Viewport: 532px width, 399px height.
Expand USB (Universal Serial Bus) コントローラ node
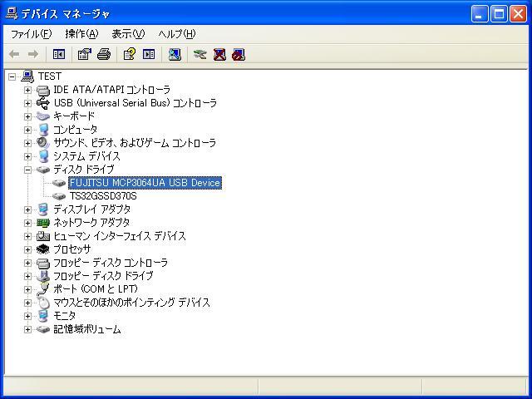click(27, 103)
